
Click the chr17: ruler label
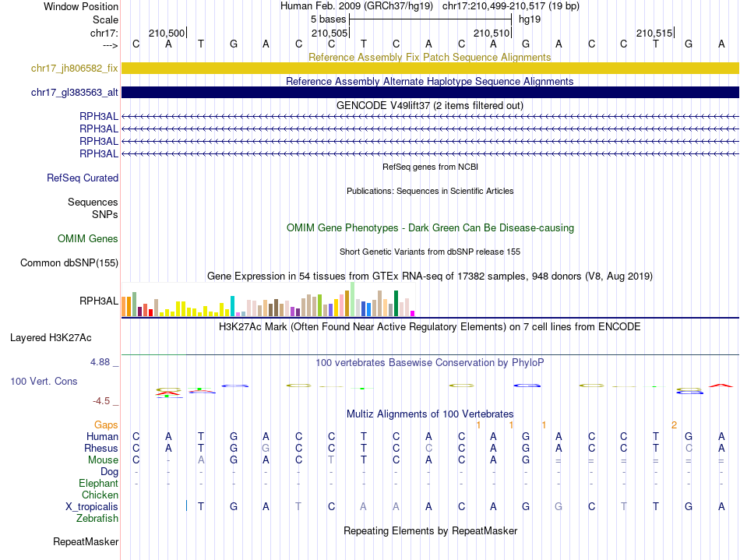pos(104,33)
